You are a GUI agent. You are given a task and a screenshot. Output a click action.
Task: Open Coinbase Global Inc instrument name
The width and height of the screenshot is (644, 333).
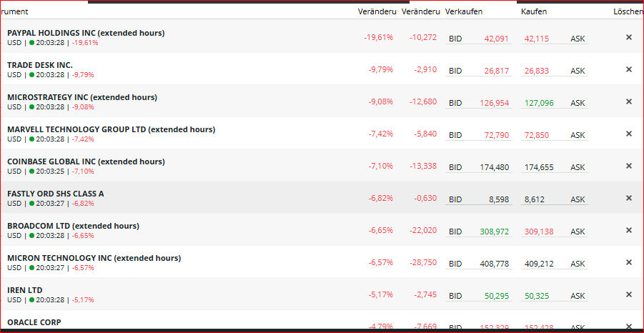pos(85,161)
